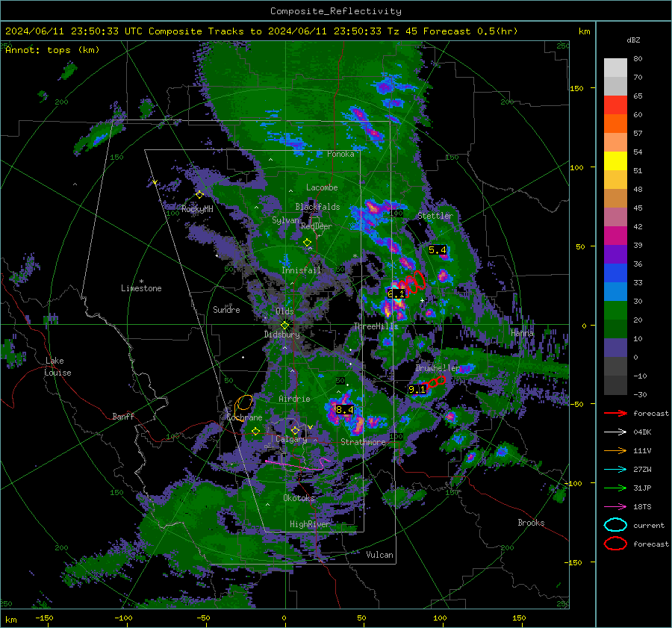Click the yellow diamond marker below RedDeer
The height and width of the screenshot is (628, 672).
pos(307,243)
